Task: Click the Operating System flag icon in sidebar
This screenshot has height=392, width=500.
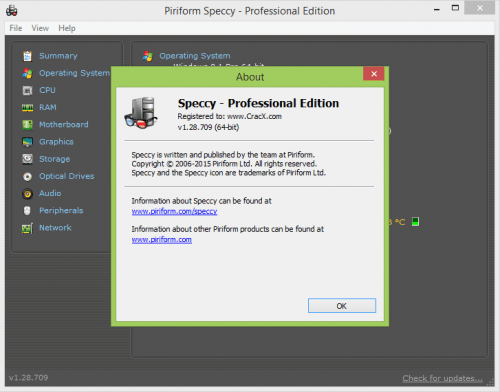Action: (x=27, y=73)
